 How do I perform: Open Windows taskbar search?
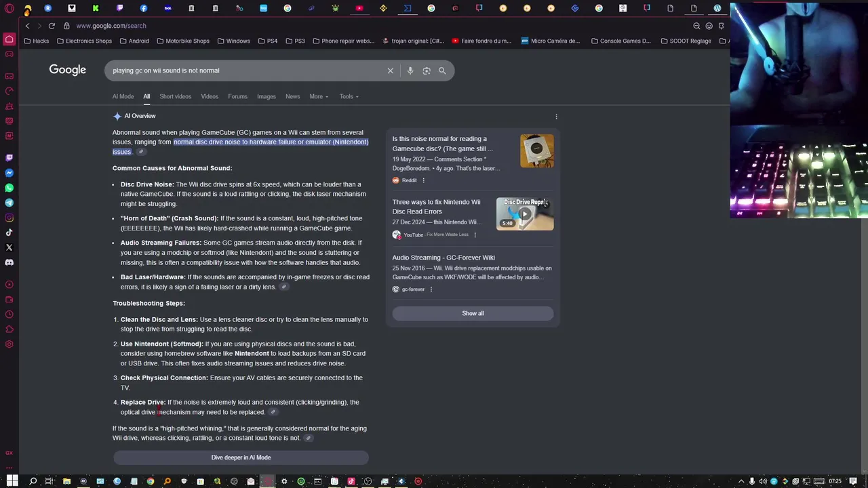[x=33, y=481]
